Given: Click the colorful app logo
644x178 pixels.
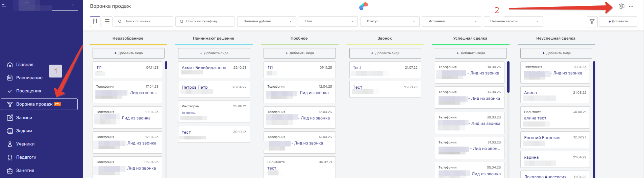Looking at the screenshot, I should [363, 6].
